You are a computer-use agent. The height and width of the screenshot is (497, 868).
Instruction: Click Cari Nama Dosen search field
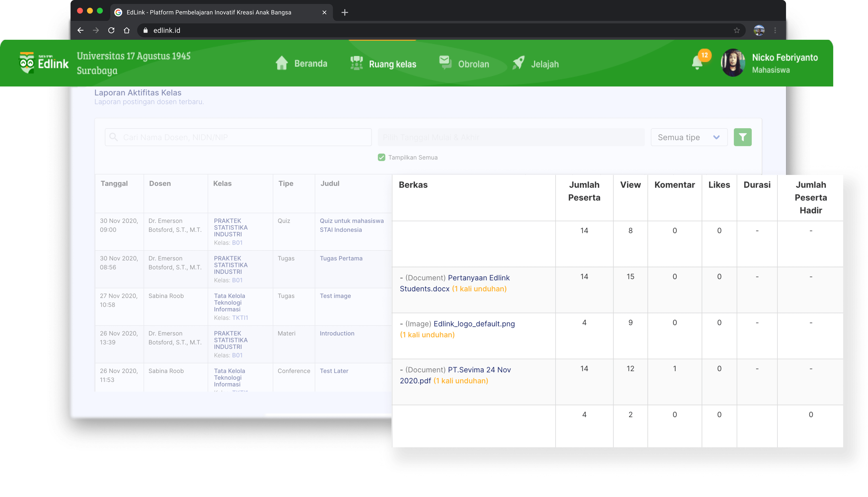click(238, 137)
